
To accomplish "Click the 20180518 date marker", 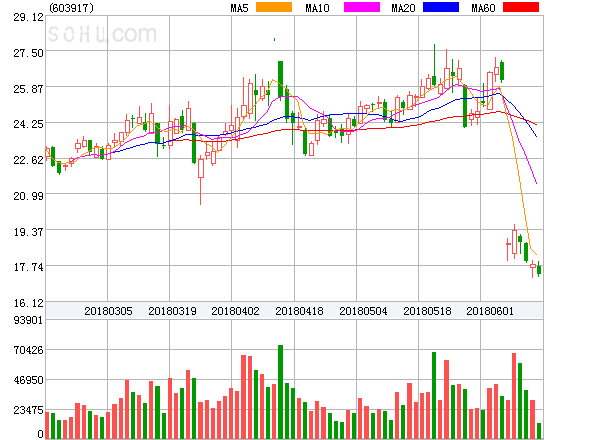I will [427, 311].
